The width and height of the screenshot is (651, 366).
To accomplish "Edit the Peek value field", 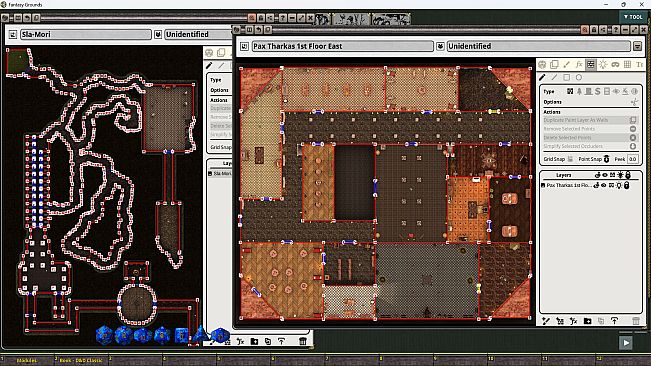I will [x=633, y=159].
